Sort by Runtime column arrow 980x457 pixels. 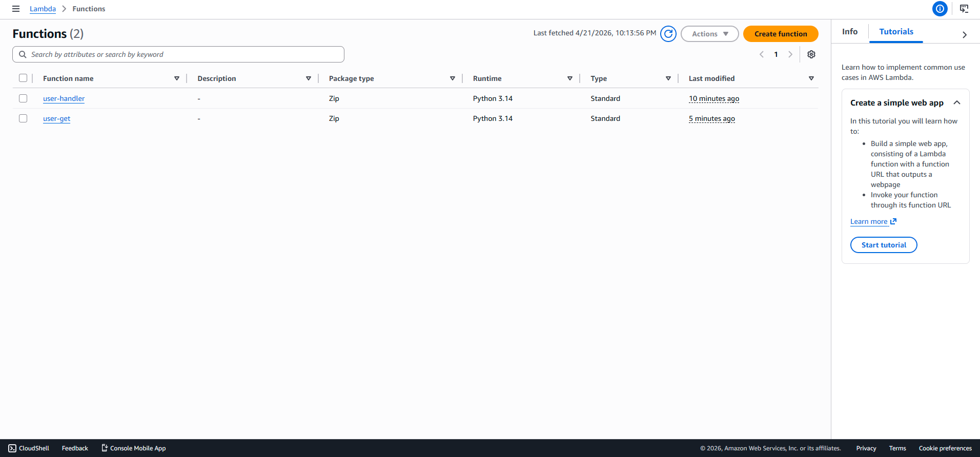pos(570,78)
